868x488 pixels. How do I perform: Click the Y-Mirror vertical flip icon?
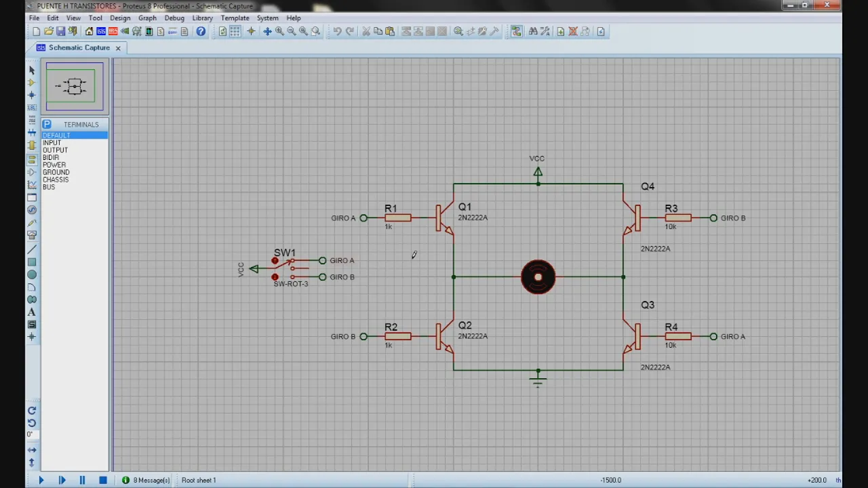(x=32, y=462)
